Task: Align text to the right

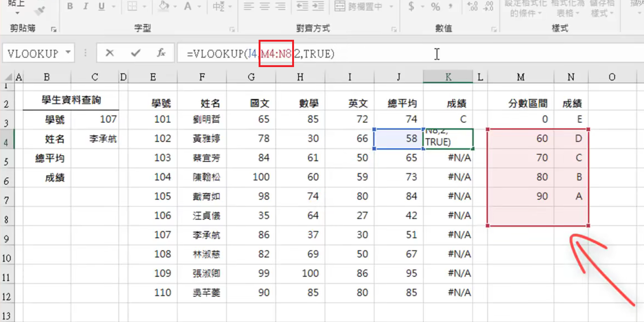Action: 280,6
